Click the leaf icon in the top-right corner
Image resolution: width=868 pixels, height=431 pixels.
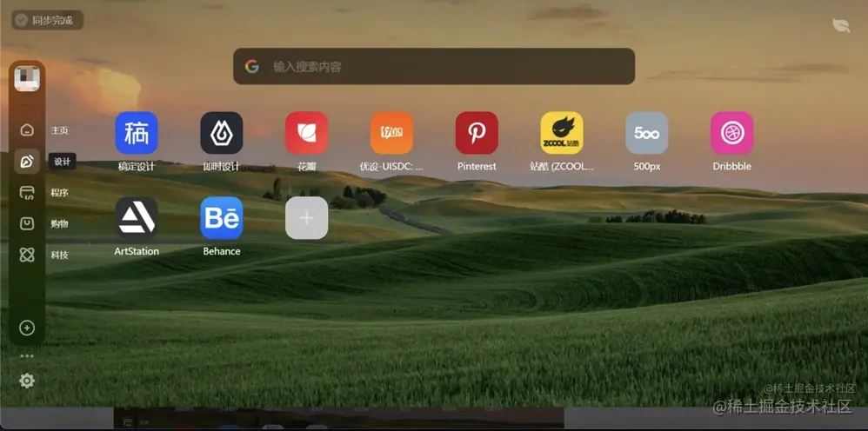click(841, 25)
